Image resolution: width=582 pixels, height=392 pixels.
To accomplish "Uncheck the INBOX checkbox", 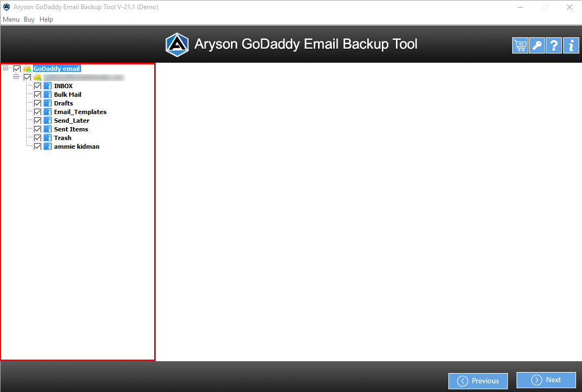I will tap(37, 86).
